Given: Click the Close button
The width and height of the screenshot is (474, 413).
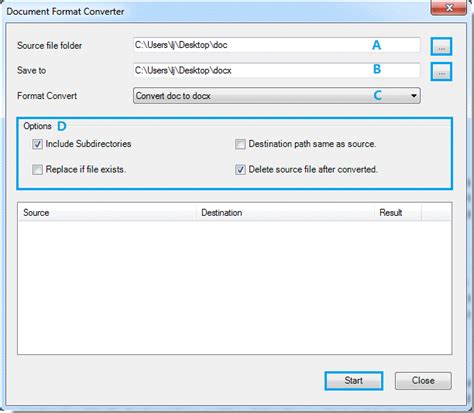Looking at the screenshot, I should coord(423,381).
